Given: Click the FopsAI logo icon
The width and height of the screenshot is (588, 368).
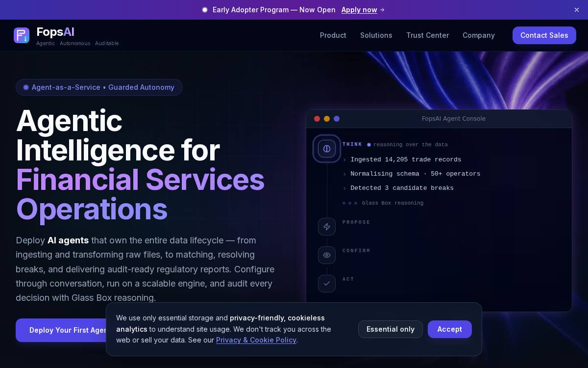Looking at the screenshot, I should point(22,35).
